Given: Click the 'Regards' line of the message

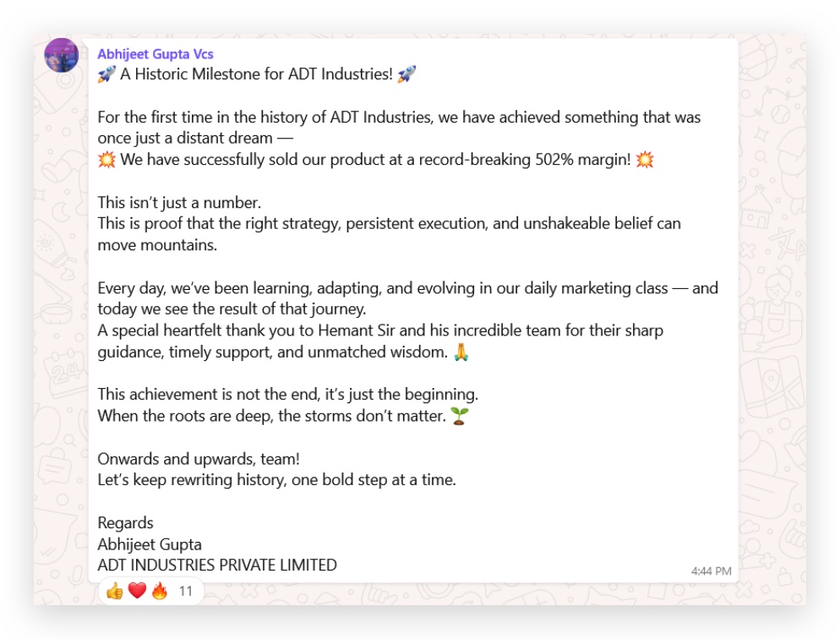Looking at the screenshot, I should [125, 523].
